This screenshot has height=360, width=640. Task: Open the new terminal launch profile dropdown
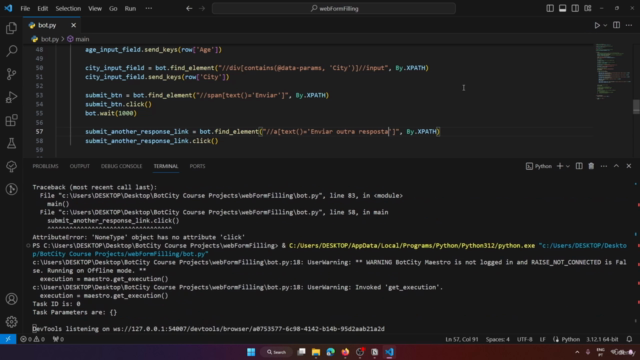click(568, 166)
